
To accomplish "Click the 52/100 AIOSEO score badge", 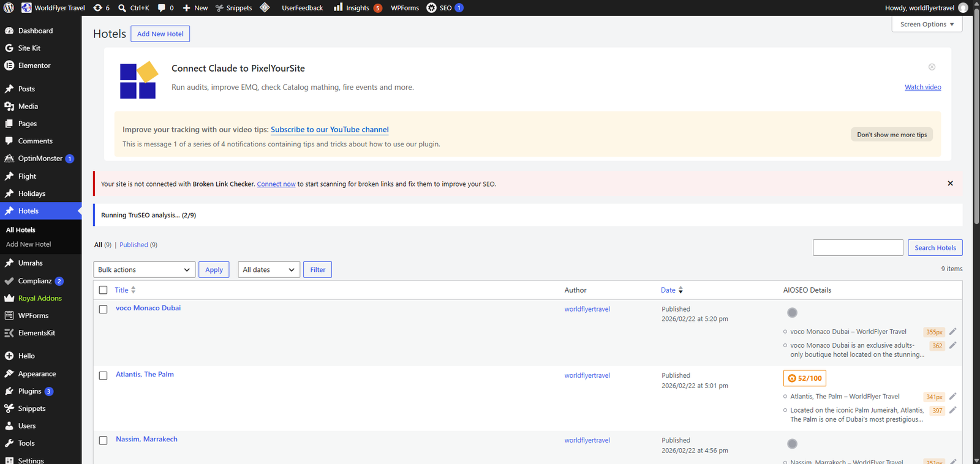I will pos(804,378).
